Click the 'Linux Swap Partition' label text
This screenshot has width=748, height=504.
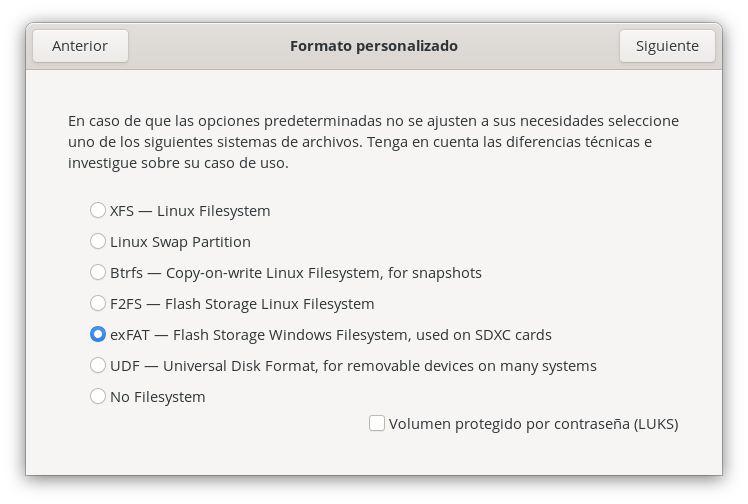point(180,242)
